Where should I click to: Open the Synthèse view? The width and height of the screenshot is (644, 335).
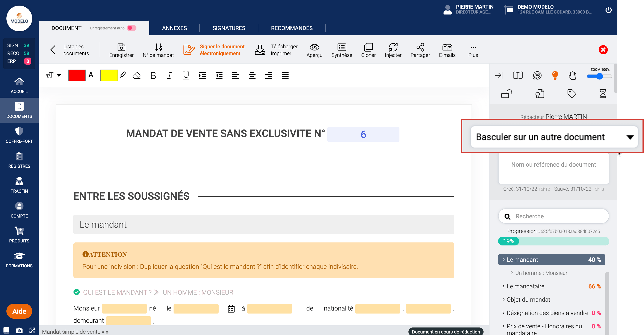click(x=342, y=50)
